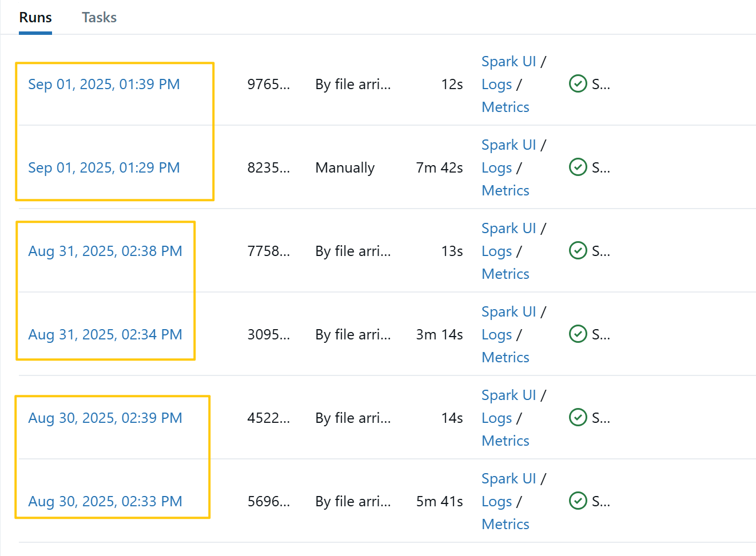Click success status icon for run 3095...
The height and width of the screenshot is (556, 756).
[x=578, y=334]
